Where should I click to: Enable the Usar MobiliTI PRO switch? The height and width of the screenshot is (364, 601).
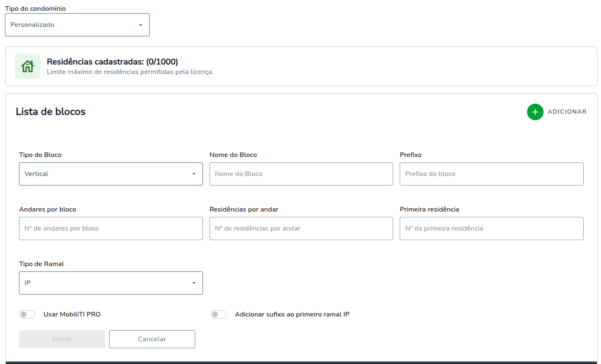click(27, 314)
